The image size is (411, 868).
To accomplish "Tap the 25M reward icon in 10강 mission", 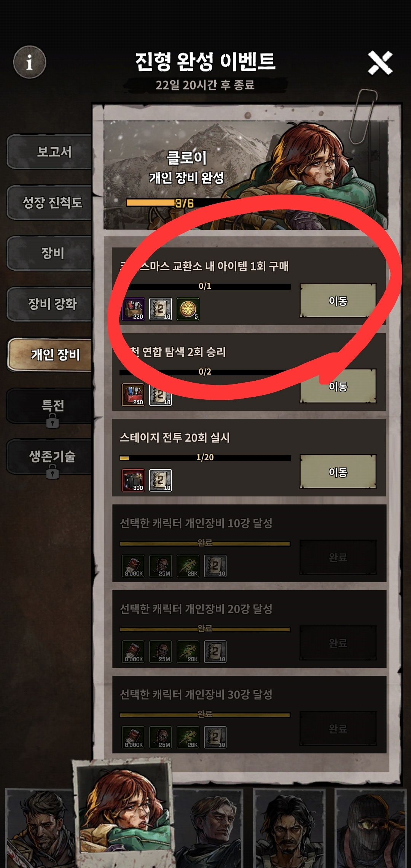I will (161, 566).
